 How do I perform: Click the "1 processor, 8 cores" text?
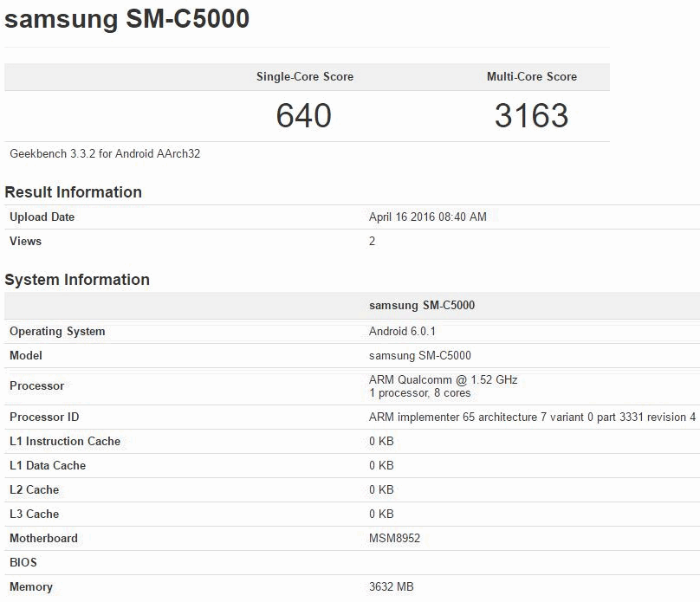(420, 393)
